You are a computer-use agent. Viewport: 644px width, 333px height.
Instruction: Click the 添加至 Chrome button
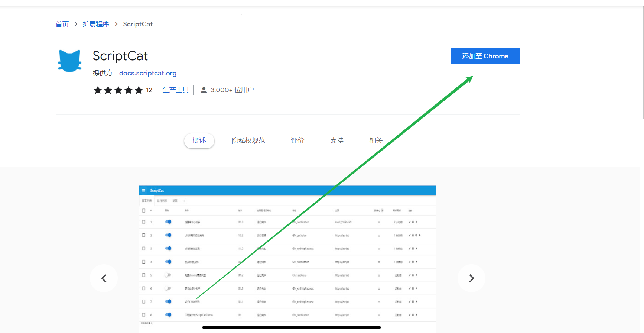pos(485,56)
